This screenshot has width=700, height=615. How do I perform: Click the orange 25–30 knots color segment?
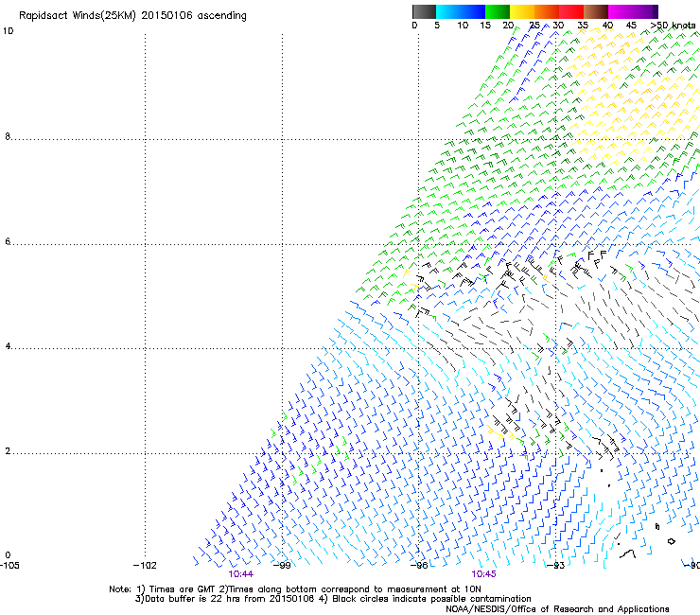tap(547, 11)
